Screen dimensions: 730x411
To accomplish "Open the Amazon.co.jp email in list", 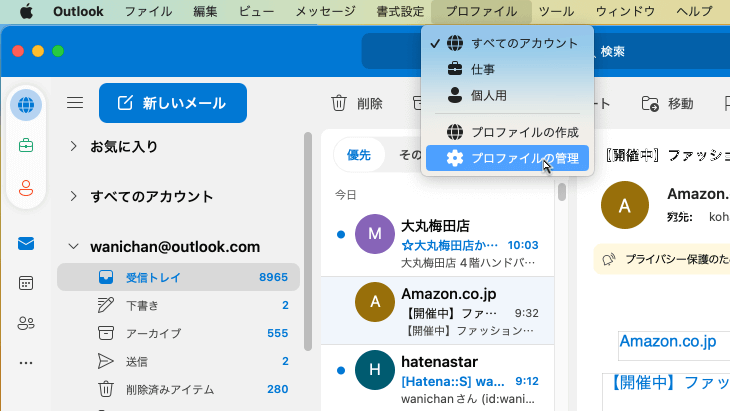I will coord(438,311).
